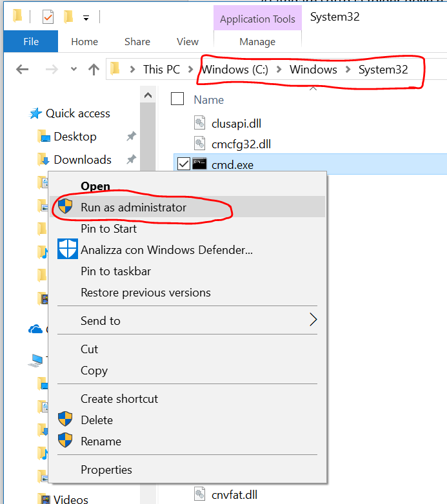The image size is (447, 504).
Task: Click the Windows breadcrumb in address bar
Action: [x=313, y=70]
